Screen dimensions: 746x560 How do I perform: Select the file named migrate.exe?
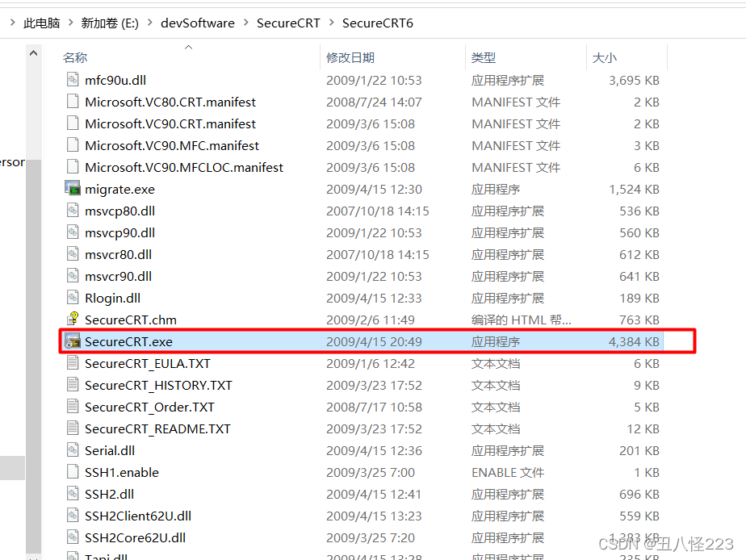point(119,189)
